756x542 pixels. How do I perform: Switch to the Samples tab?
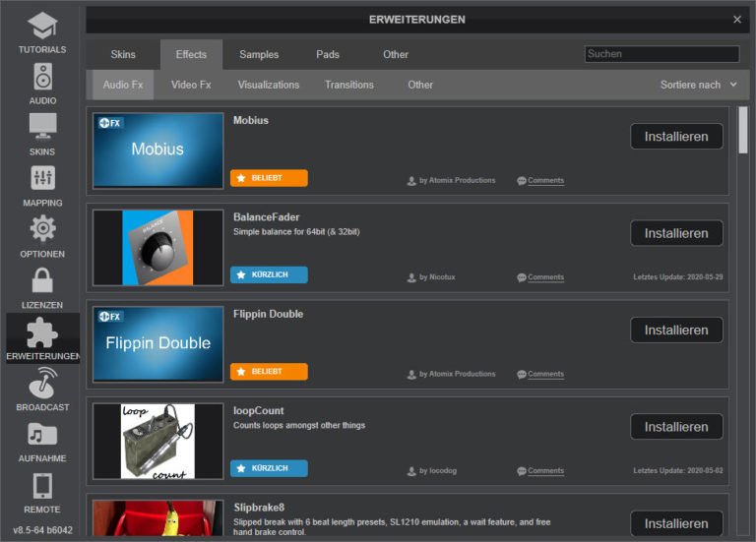point(259,54)
